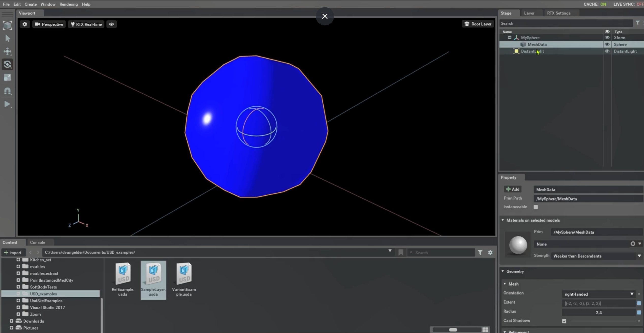
Task: Select VariantExample.usda file
Action: 184,280
